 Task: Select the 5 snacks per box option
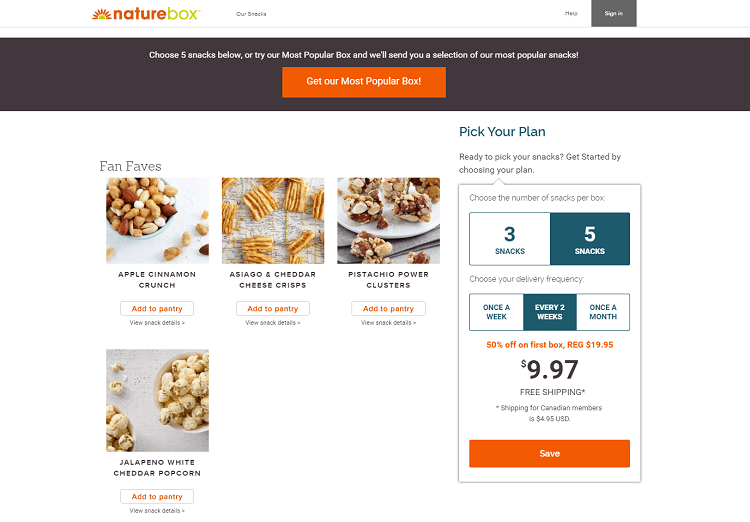pyautogui.click(x=590, y=239)
